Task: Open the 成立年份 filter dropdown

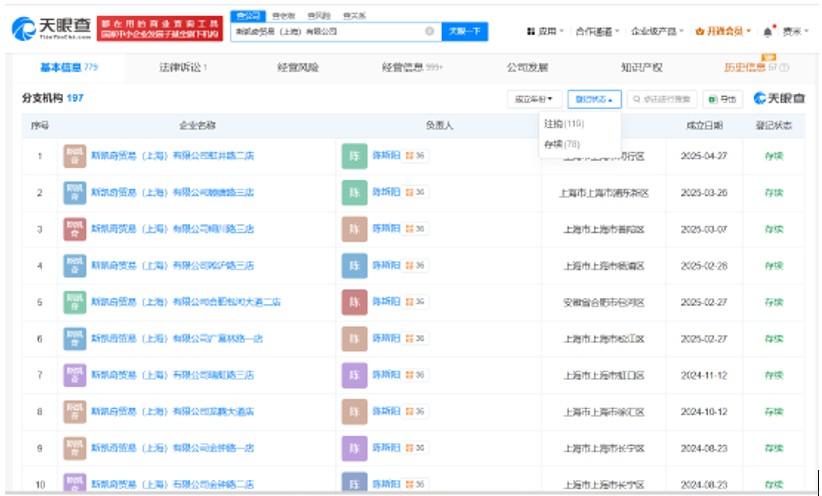Action: (534, 99)
